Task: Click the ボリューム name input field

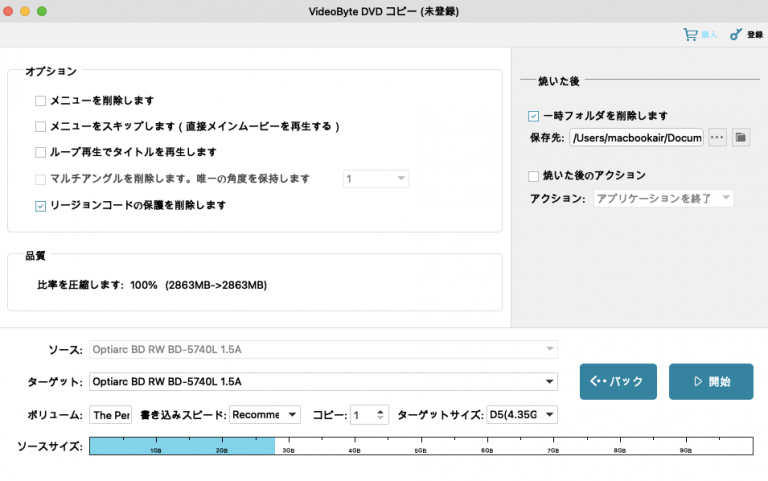Action: (x=110, y=414)
